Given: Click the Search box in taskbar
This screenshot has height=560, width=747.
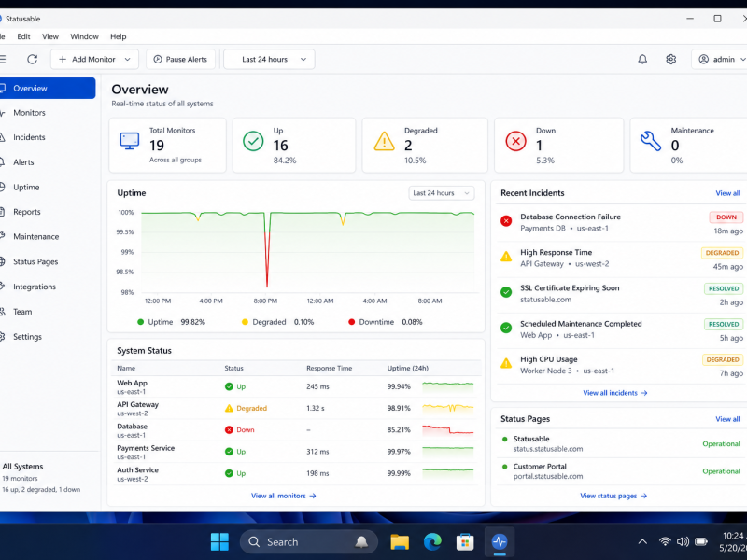Looking at the screenshot, I should [309, 542].
